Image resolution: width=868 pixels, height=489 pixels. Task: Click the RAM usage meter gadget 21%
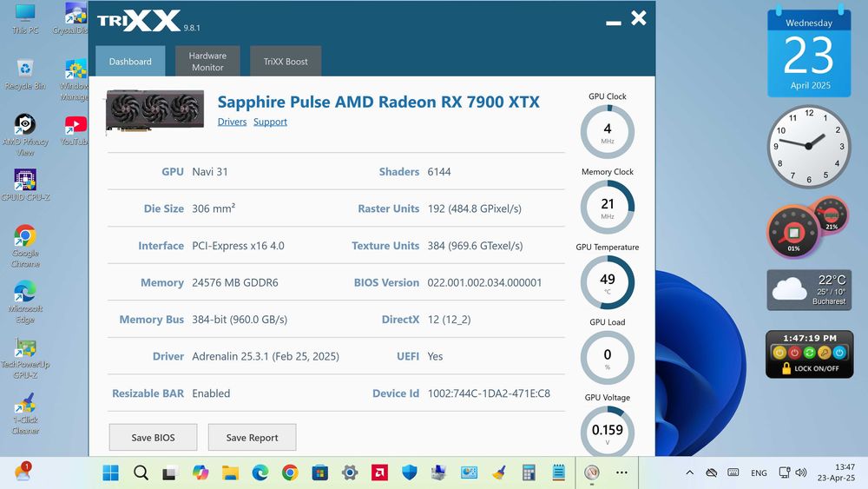831,215
